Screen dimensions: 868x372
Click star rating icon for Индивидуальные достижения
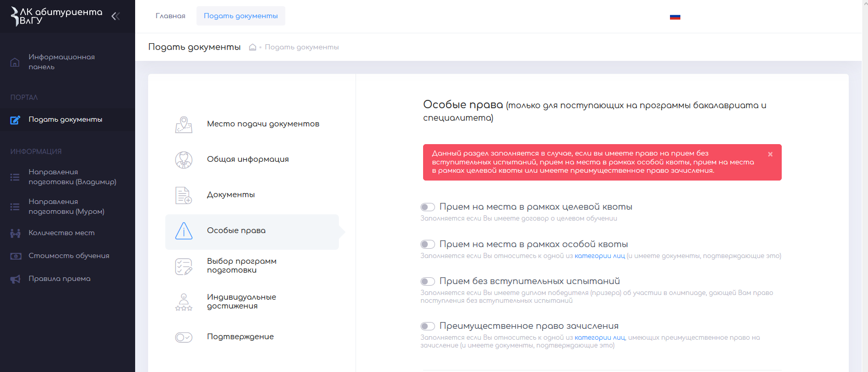[x=183, y=302]
